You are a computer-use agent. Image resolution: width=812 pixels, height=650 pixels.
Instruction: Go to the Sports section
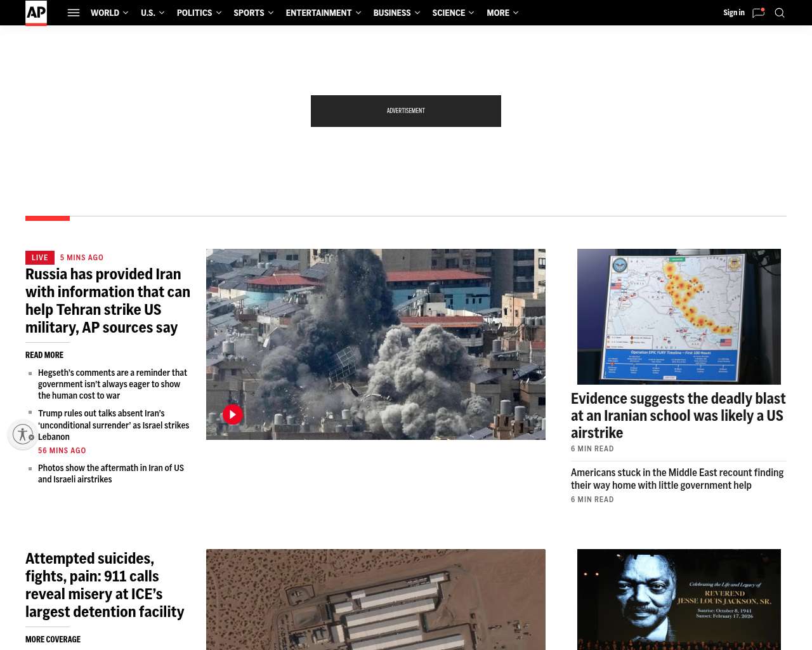coord(249,13)
